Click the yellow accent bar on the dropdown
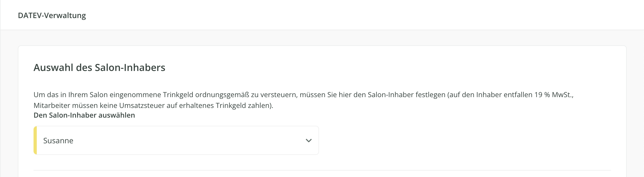This screenshot has width=644, height=177. tap(35, 140)
